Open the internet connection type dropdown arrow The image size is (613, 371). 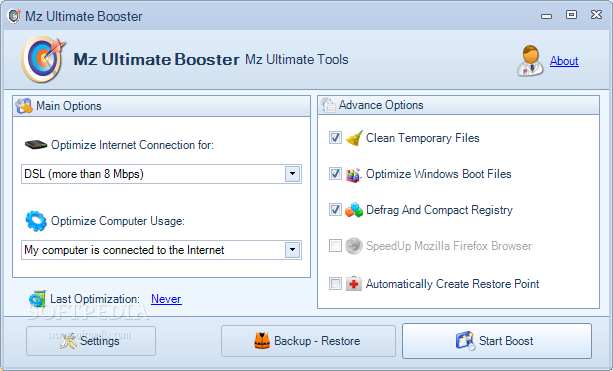(292, 174)
